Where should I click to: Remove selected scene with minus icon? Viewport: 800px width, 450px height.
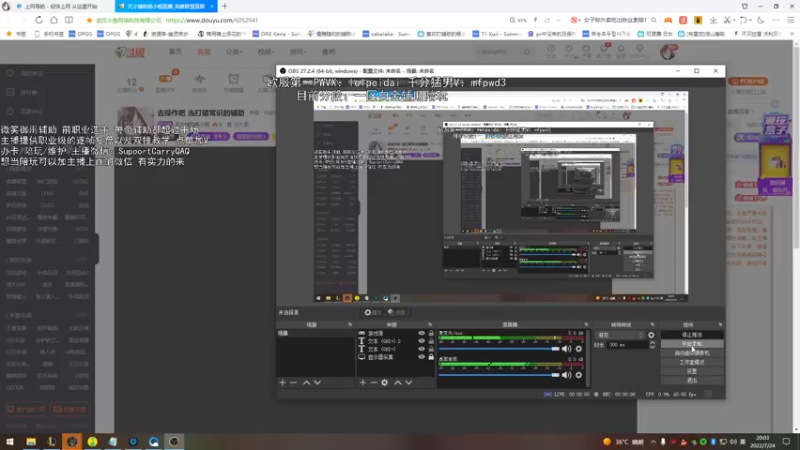pos(293,382)
